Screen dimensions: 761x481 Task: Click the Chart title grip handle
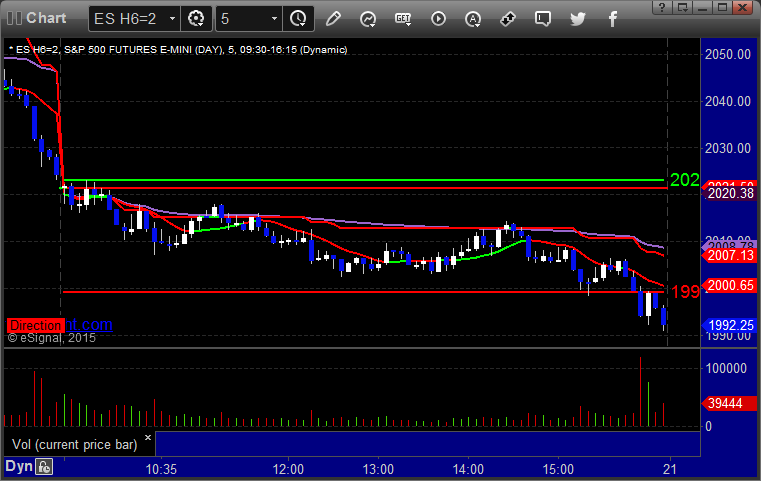pos(14,18)
